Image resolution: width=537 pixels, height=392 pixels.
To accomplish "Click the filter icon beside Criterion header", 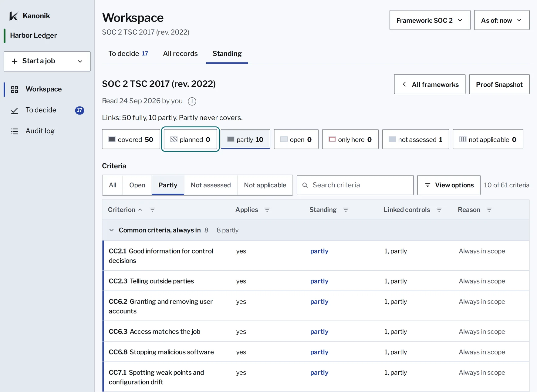I will (153, 210).
